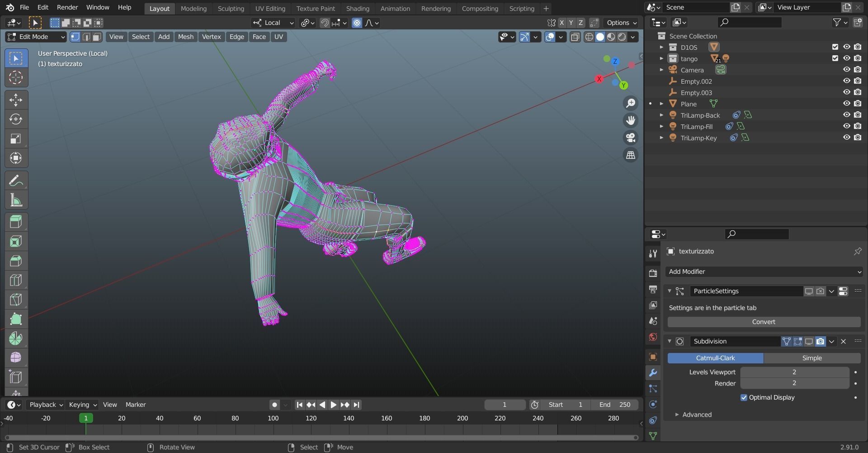Open the Mesh menu
Viewport: 868px width, 453px height.
pyautogui.click(x=185, y=37)
